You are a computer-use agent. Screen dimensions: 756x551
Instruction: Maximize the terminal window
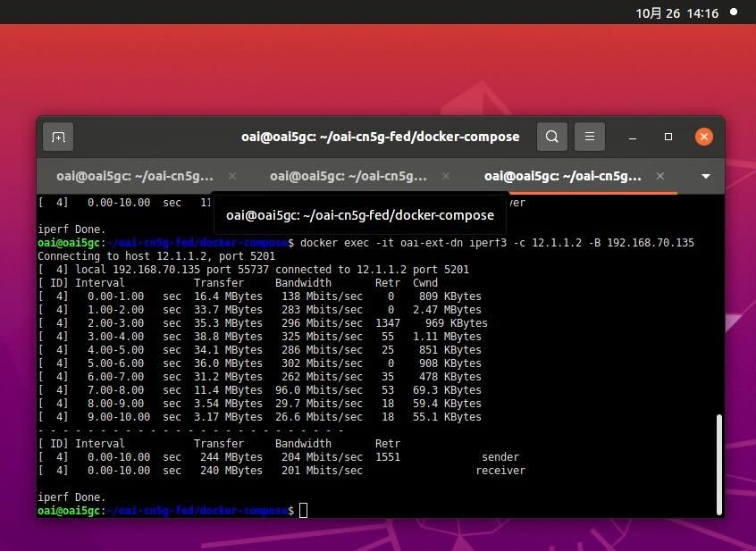[668, 137]
